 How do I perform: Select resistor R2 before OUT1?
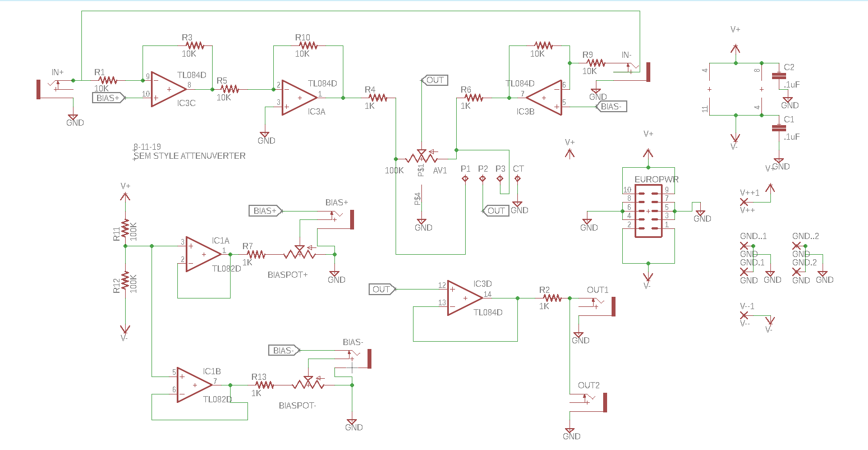pyautogui.click(x=551, y=298)
